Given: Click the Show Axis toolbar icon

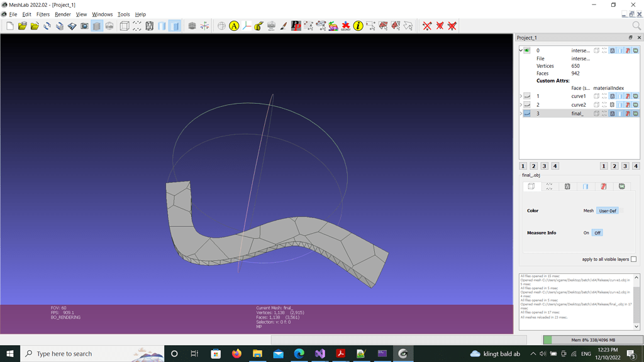Looking at the screenshot, I should pyautogui.click(x=204, y=26).
